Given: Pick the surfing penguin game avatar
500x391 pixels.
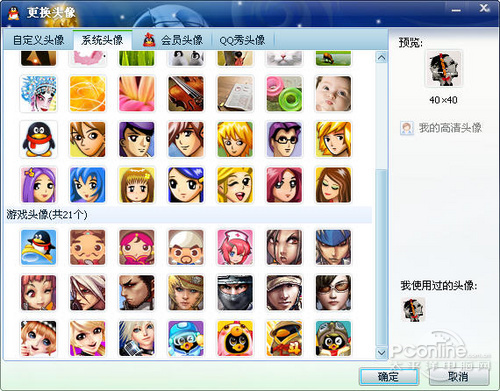Looking at the screenshot, I should [38, 247].
